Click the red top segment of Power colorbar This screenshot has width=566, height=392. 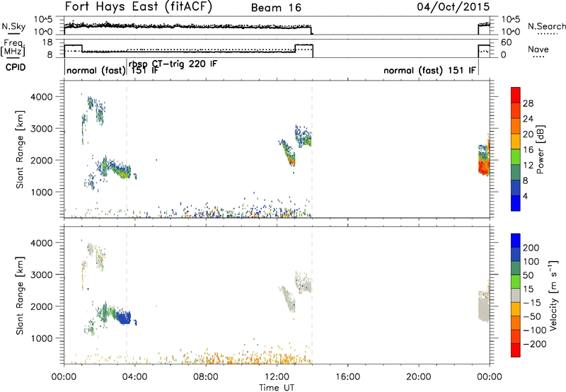(x=516, y=95)
